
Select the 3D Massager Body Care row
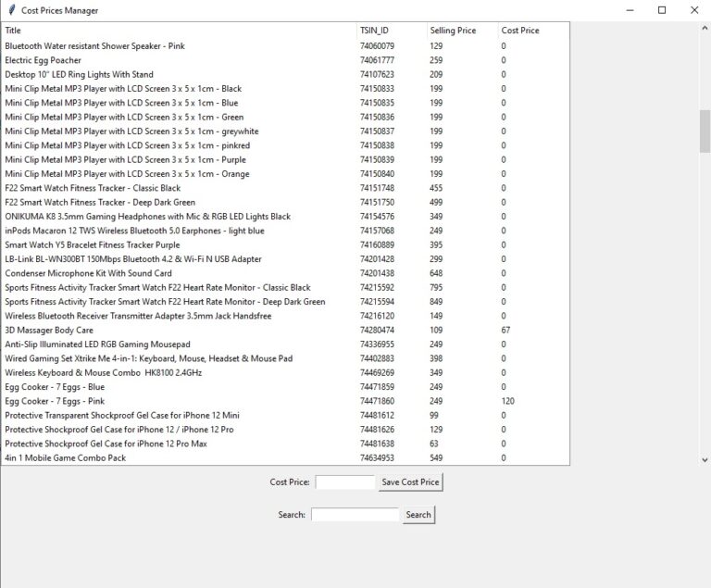(285, 330)
